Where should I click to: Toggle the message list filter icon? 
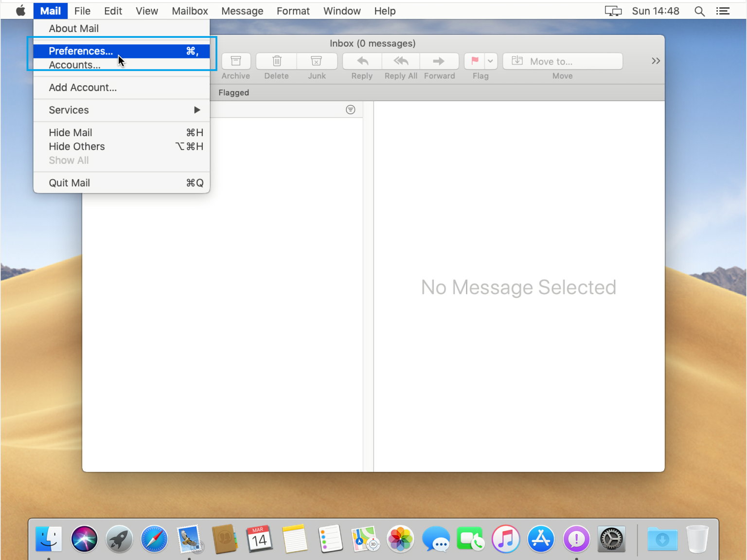[x=350, y=110]
